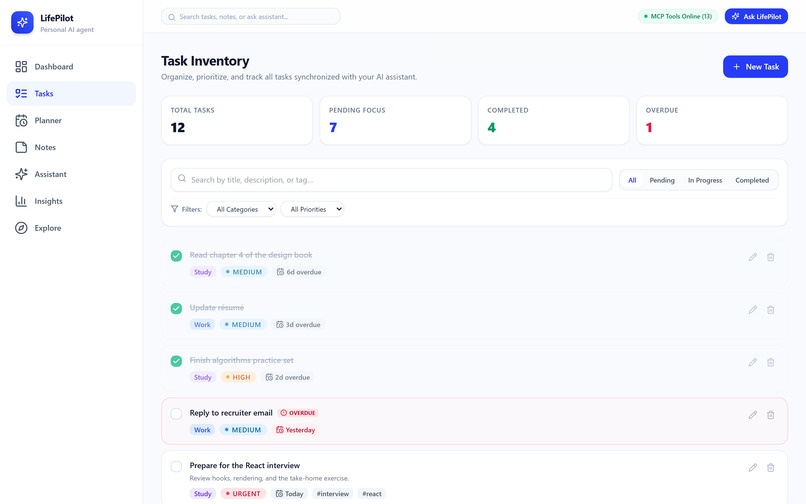Screen dimensions: 806x504
Task: Click the #react tag
Action: click(x=372, y=493)
